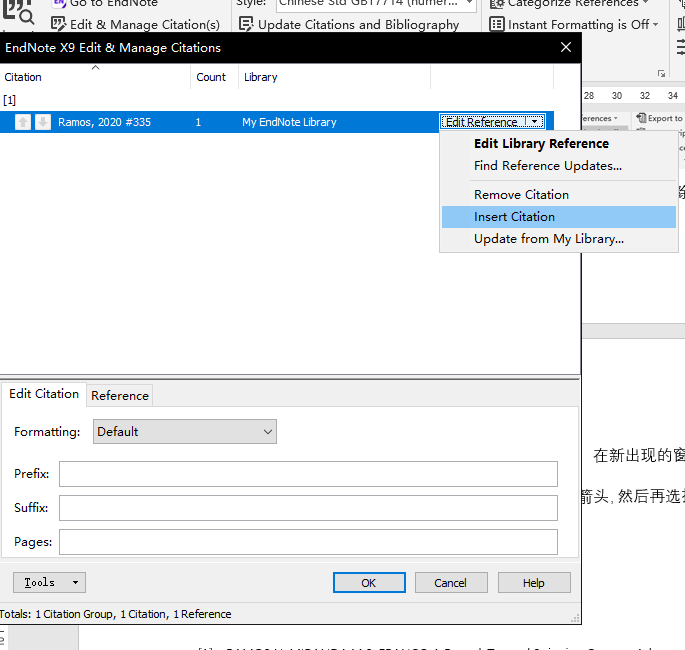Open the Bibliography group dialog launcher
The width and height of the screenshot is (685, 650).
661,73
